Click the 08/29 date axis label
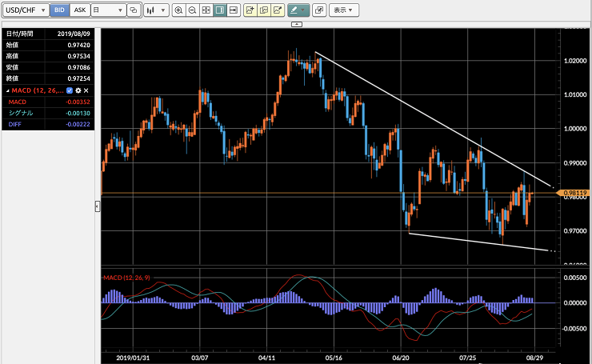The image size is (592, 364). (534, 358)
